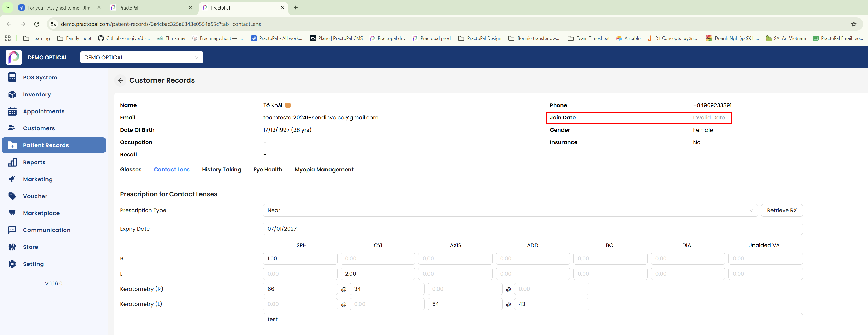Image resolution: width=868 pixels, height=335 pixels.
Task: Open the History Taking tab
Action: tap(221, 170)
